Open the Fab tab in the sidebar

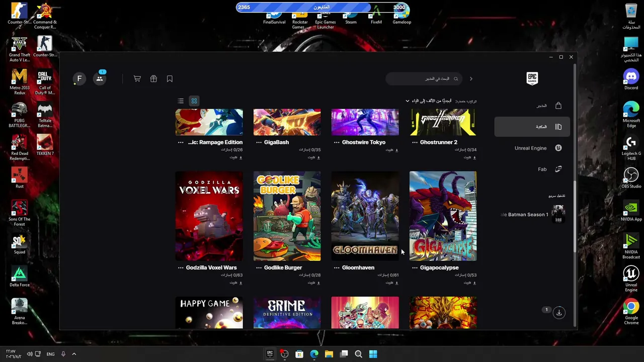pos(532,169)
